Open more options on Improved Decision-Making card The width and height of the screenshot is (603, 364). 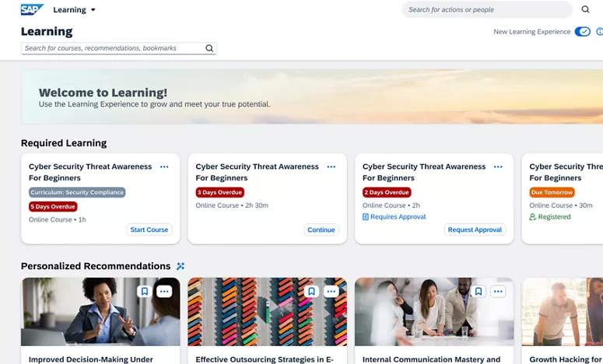pyautogui.click(x=164, y=292)
